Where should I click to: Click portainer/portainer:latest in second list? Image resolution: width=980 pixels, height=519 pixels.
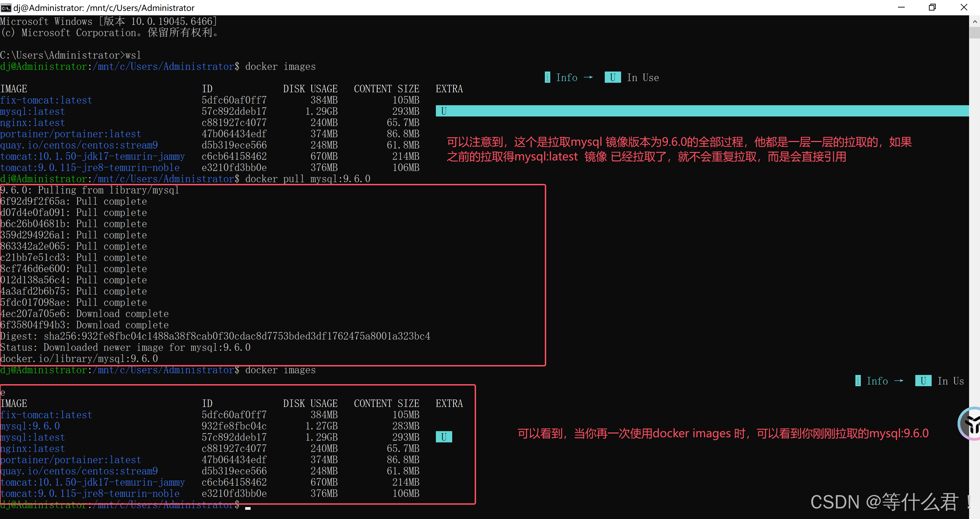pos(70,460)
